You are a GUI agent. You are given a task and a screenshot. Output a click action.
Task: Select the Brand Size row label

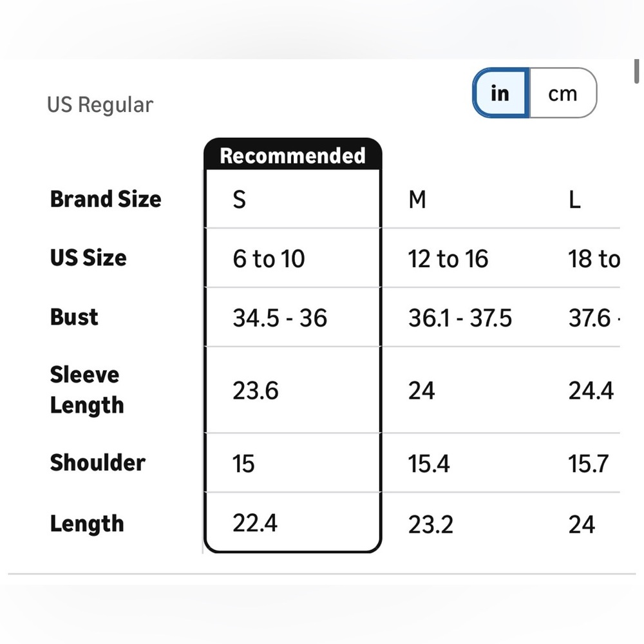coord(106,199)
